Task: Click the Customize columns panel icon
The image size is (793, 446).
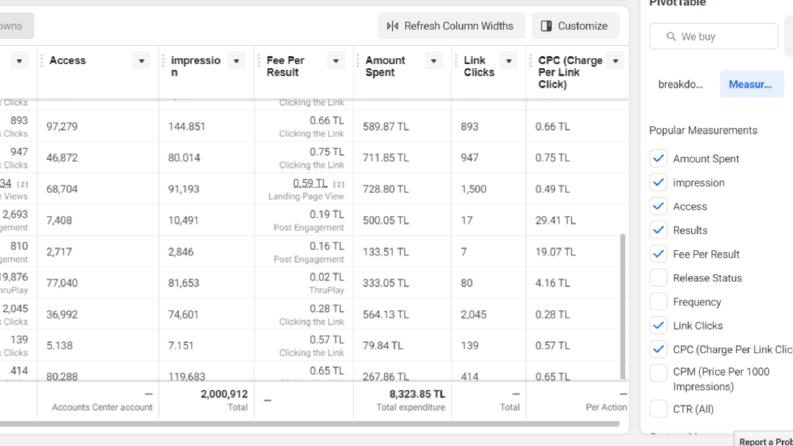Action: coord(546,26)
